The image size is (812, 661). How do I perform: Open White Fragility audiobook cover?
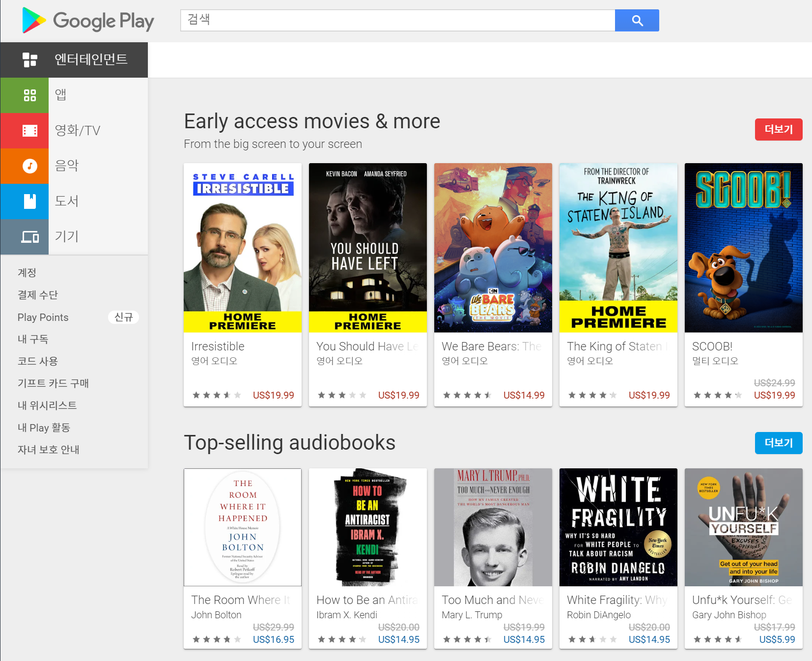tap(618, 527)
